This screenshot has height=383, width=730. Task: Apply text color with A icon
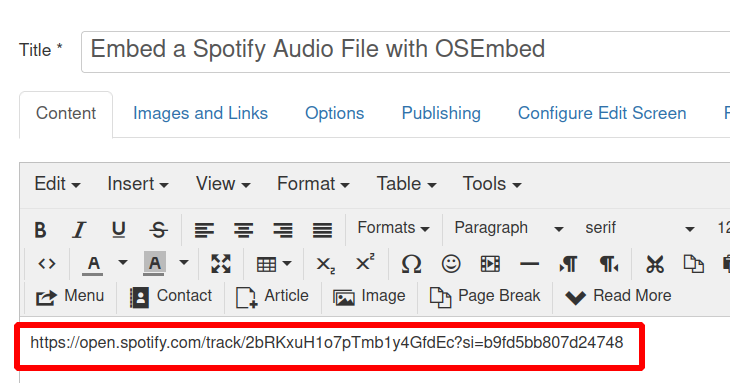93,264
